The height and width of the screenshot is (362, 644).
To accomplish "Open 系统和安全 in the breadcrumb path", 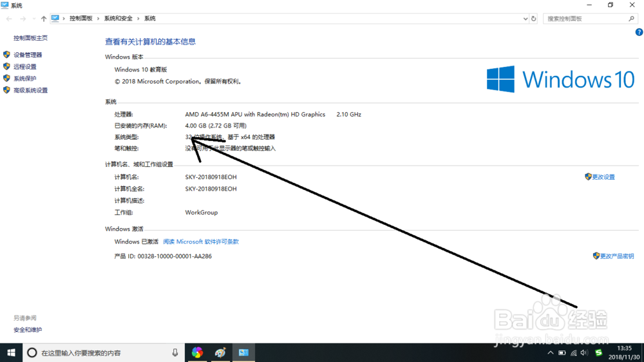I will pyautogui.click(x=118, y=19).
